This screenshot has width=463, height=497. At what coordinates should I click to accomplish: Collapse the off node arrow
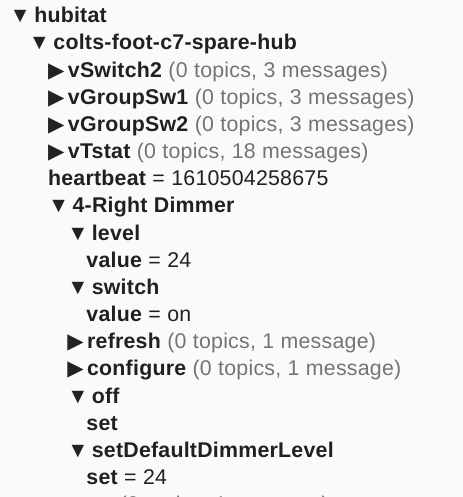78,396
